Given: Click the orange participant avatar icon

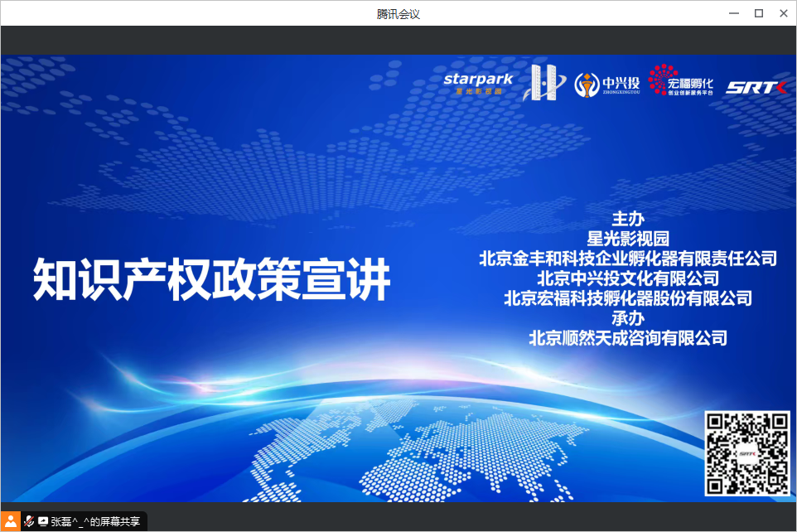Looking at the screenshot, I should [10, 521].
